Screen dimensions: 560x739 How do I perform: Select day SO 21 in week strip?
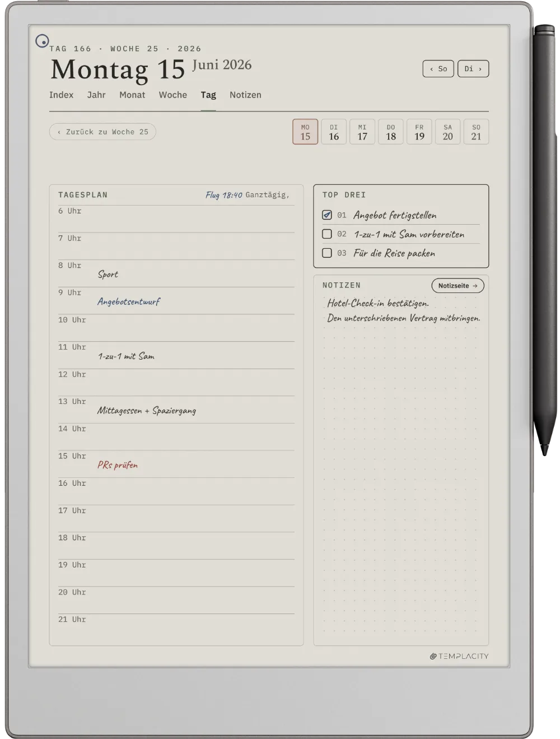click(476, 132)
